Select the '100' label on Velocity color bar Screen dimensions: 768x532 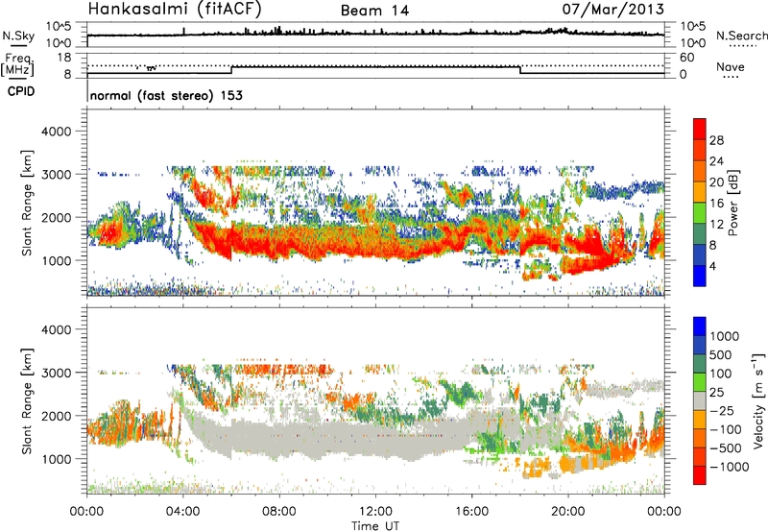coord(721,374)
